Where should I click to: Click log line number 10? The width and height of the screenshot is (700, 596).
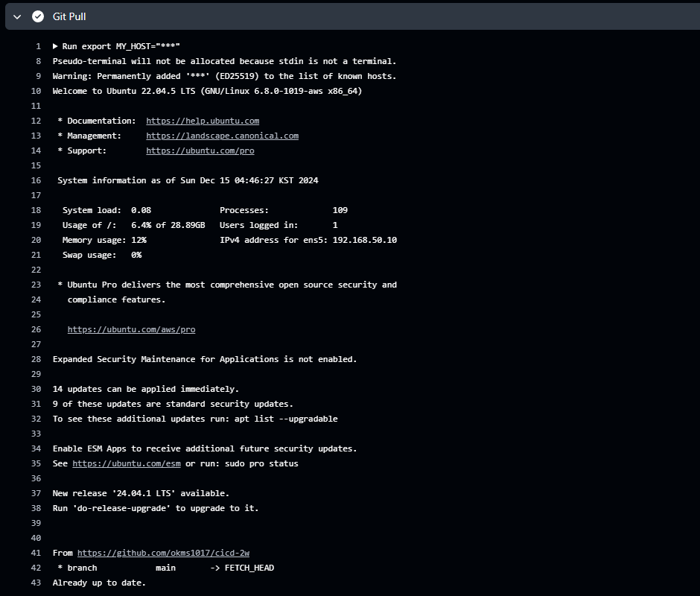click(x=36, y=91)
